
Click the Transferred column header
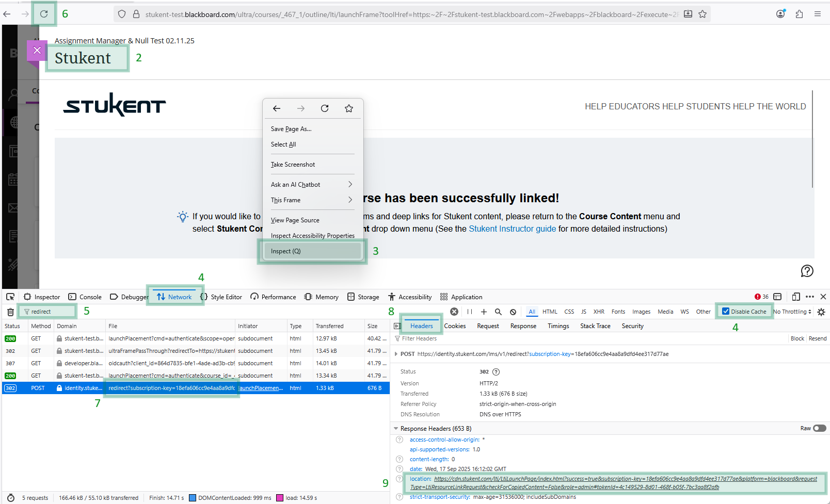click(338, 326)
